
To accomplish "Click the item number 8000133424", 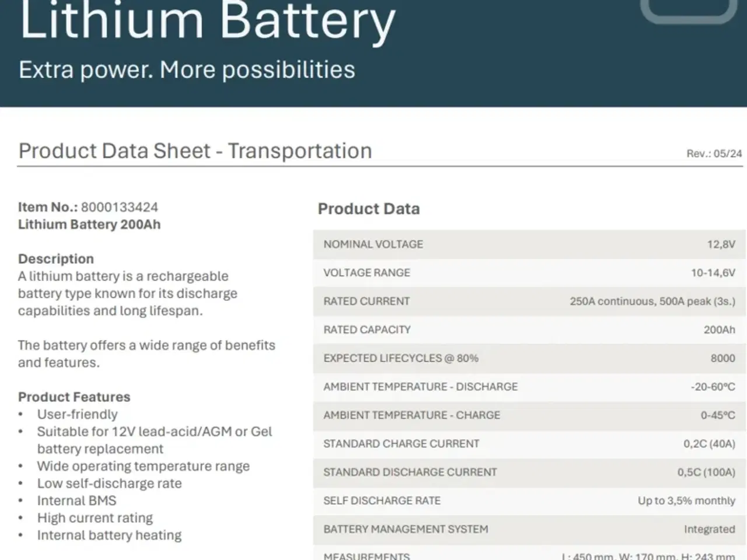I will click(x=119, y=207).
